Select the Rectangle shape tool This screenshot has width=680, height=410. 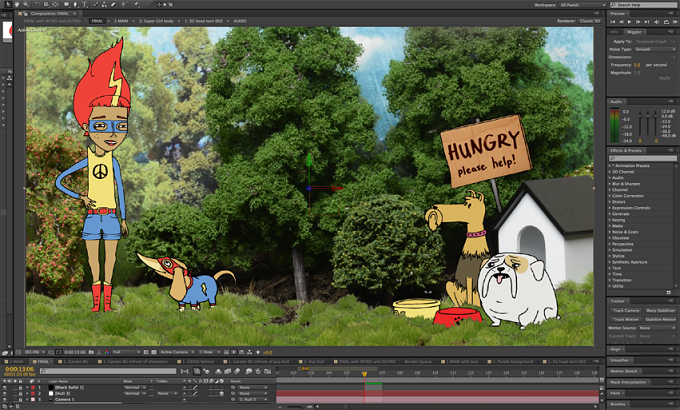(66, 4)
